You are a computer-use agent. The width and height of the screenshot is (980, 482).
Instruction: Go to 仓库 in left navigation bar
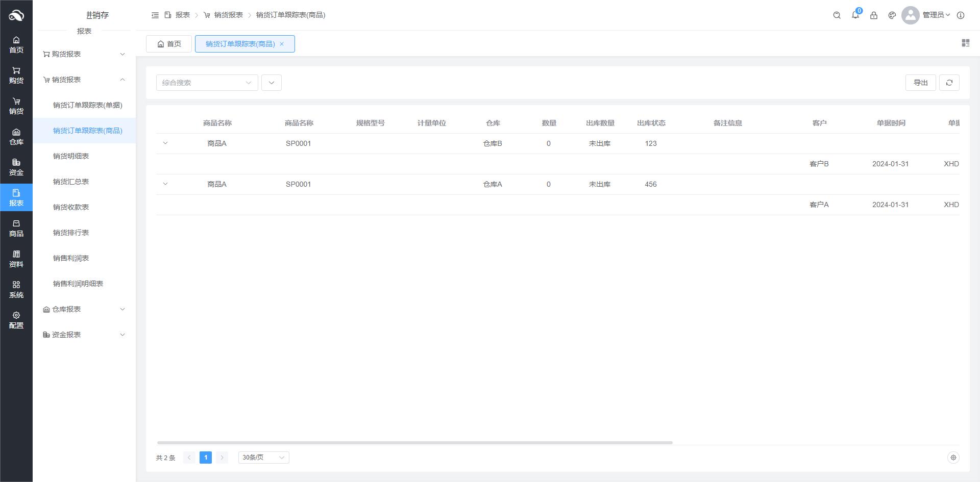click(16, 137)
